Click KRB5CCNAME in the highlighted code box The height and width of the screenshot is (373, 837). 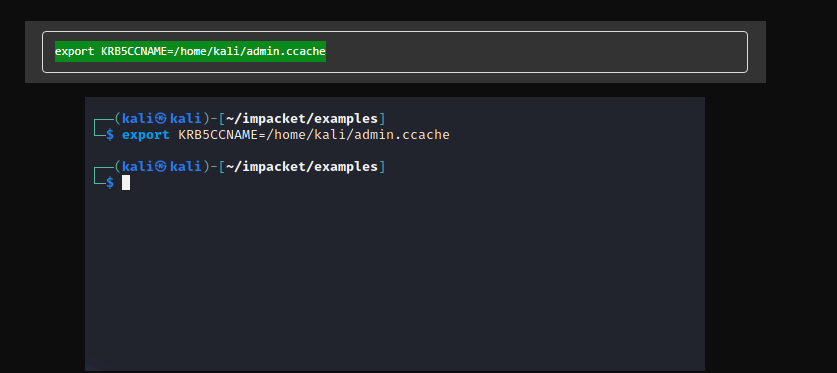136,52
